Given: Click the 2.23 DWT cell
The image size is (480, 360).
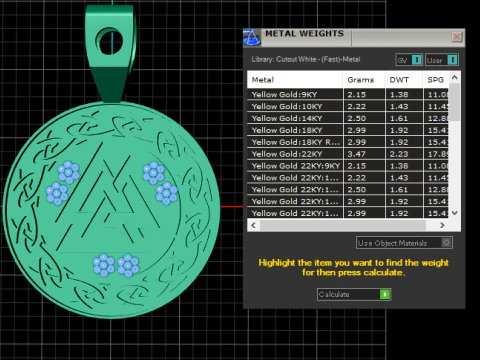Looking at the screenshot, I should (404, 154).
